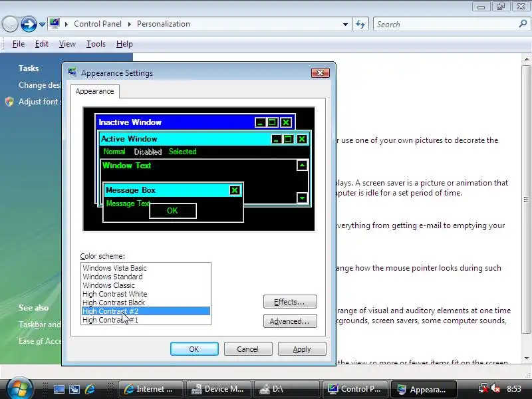Click OK in Appearance Settings dialog
532x399 pixels.
pyautogui.click(x=194, y=349)
